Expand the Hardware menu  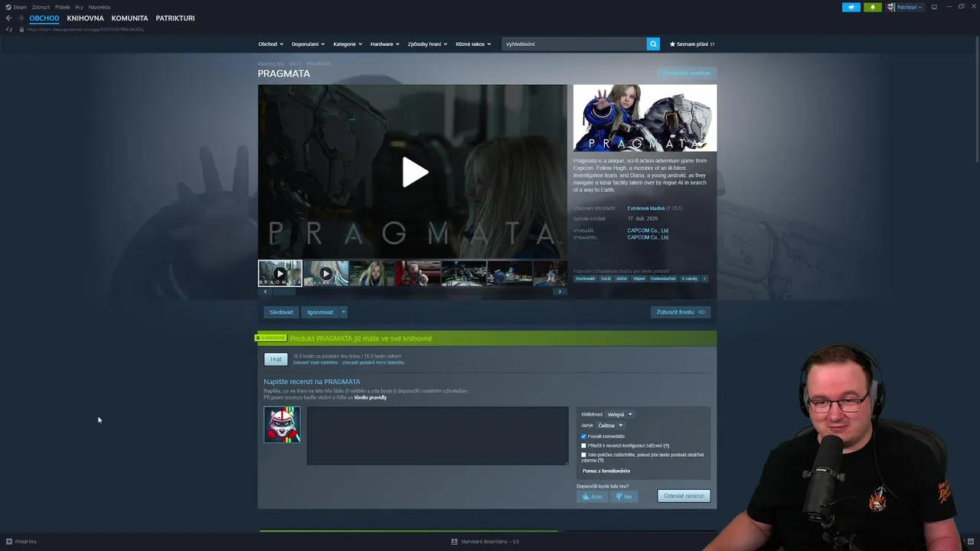(x=384, y=44)
